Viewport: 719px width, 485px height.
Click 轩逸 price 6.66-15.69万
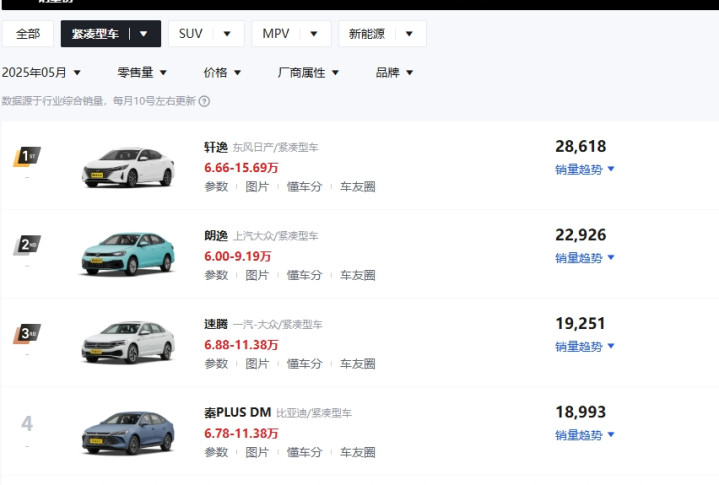coord(241,168)
